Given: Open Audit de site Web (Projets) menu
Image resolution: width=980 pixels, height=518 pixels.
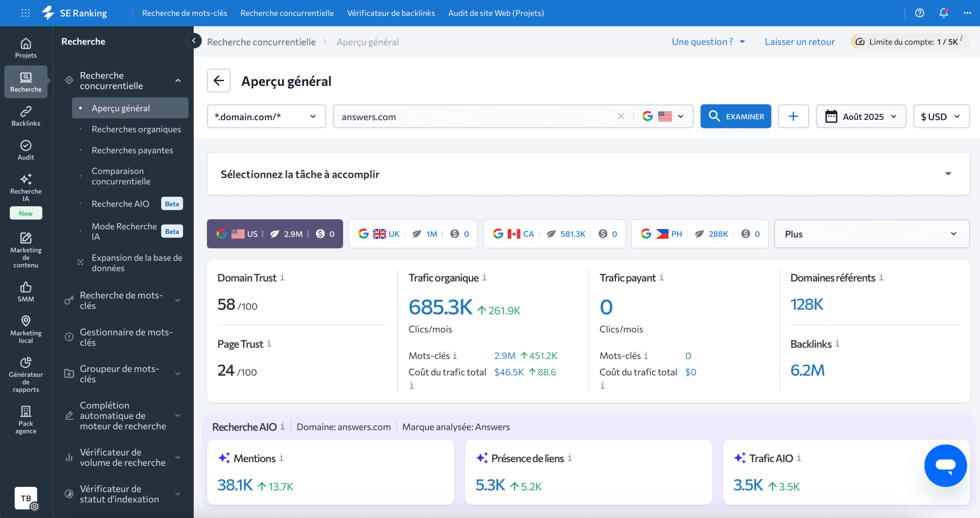Looking at the screenshot, I should pos(496,13).
